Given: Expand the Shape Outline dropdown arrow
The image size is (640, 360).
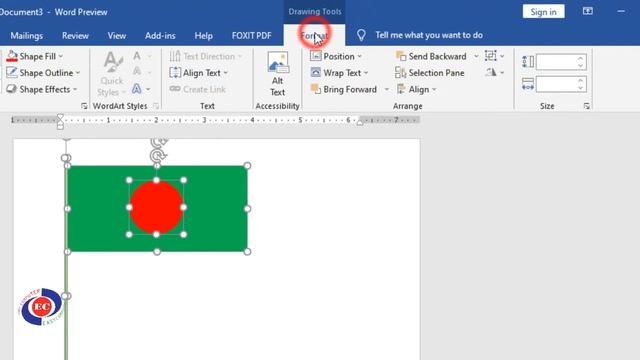Looking at the screenshot, I should (x=78, y=73).
